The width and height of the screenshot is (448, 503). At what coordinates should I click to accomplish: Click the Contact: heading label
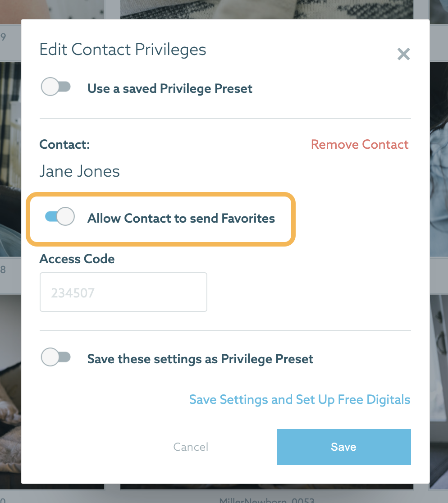click(64, 144)
